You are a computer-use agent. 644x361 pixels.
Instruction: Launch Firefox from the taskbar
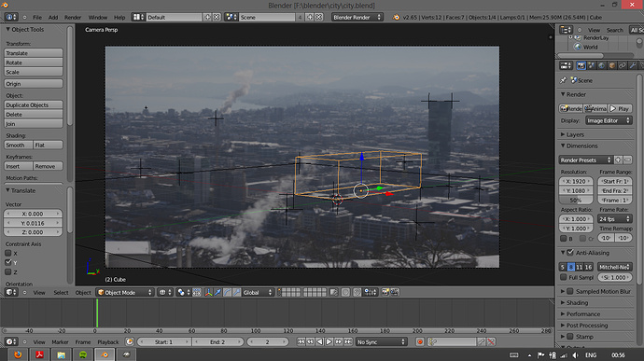(x=18, y=354)
